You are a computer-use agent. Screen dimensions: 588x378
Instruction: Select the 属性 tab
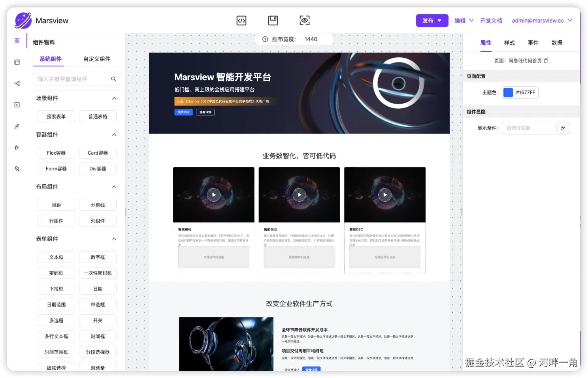point(486,43)
